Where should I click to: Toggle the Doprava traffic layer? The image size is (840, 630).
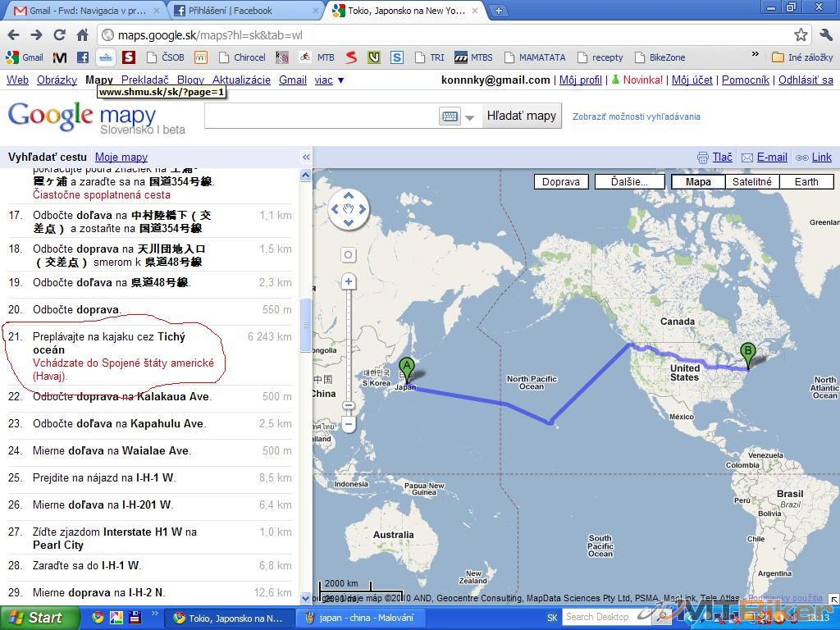click(x=560, y=182)
